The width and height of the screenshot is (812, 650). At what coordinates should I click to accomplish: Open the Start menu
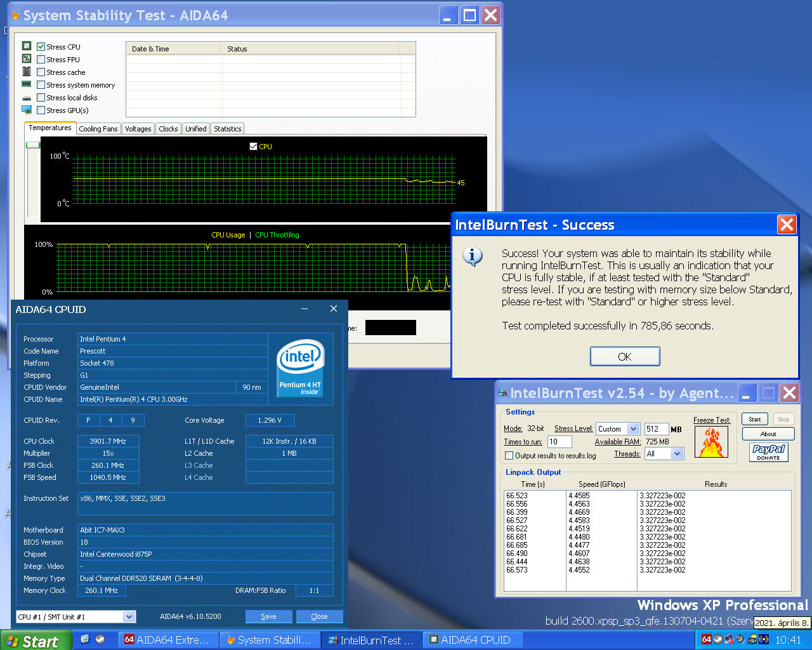point(36,640)
